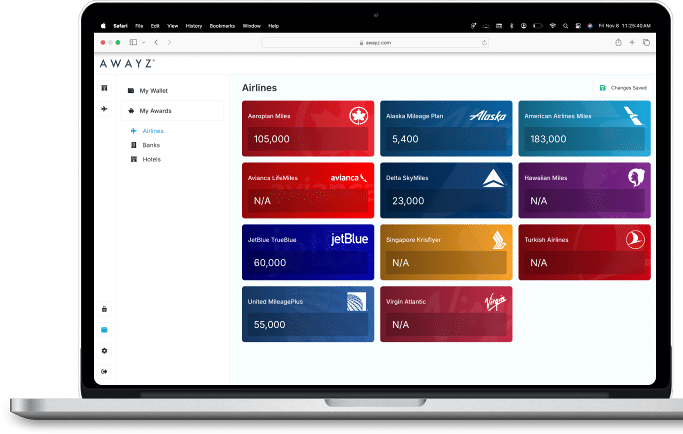Image resolution: width=683 pixels, height=434 pixels.
Task: Open the History menu
Action: tap(194, 26)
